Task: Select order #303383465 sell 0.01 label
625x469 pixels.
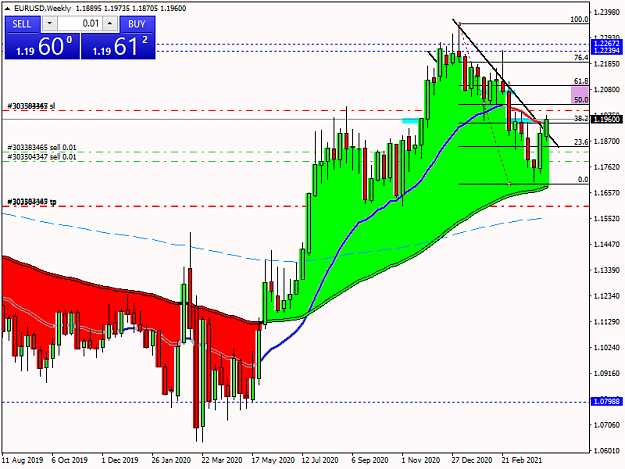Action: pyautogui.click(x=42, y=147)
